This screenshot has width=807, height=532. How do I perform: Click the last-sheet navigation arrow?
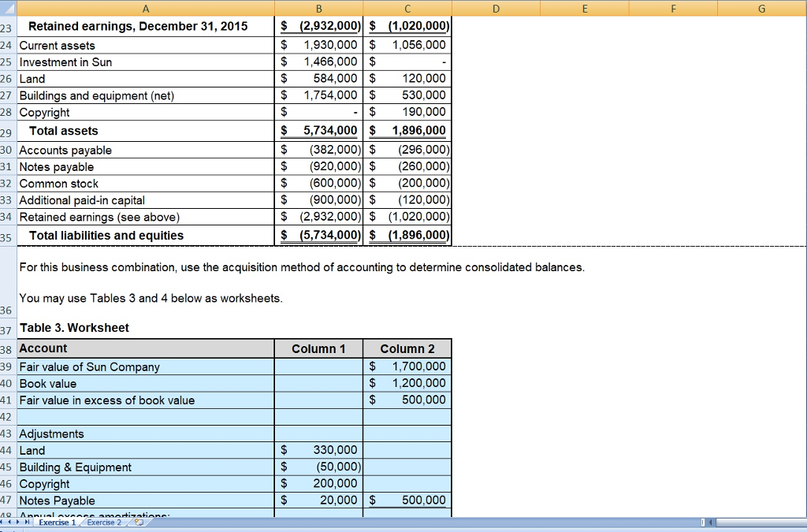coord(28,521)
